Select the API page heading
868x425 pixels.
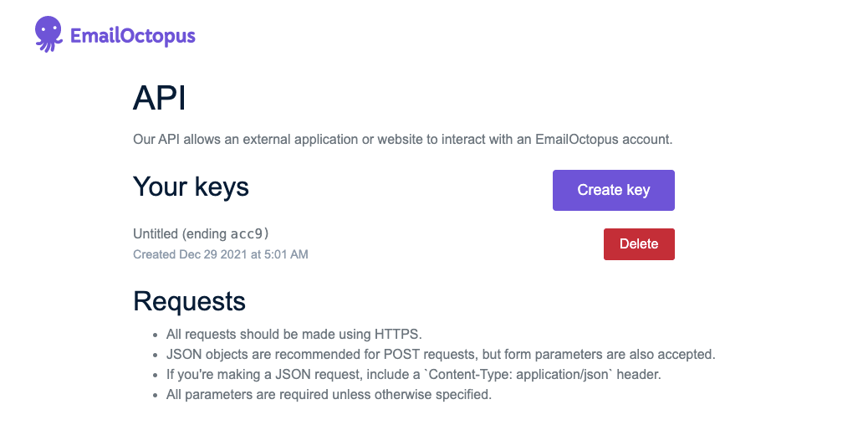(x=160, y=99)
